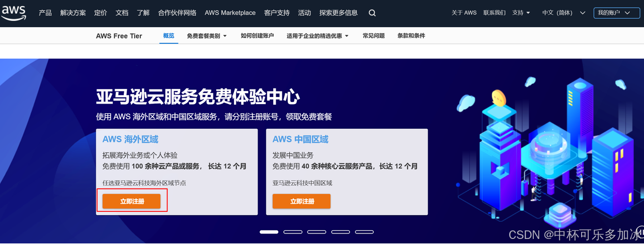Click the 亚马逊云科技中国区域 text
Image resolution: width=644 pixels, height=246 pixels.
[302, 183]
